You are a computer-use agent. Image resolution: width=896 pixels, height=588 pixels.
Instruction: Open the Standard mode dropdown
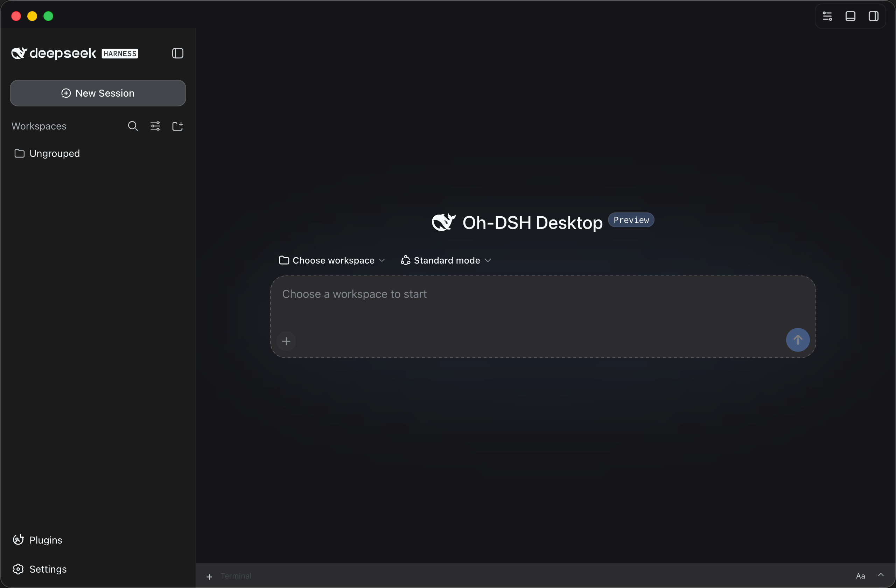tap(446, 260)
